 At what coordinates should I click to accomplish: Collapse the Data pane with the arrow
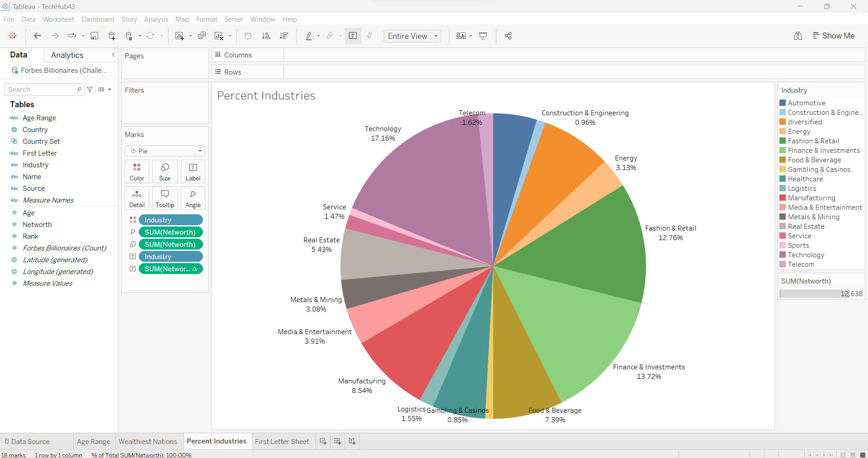(113, 55)
